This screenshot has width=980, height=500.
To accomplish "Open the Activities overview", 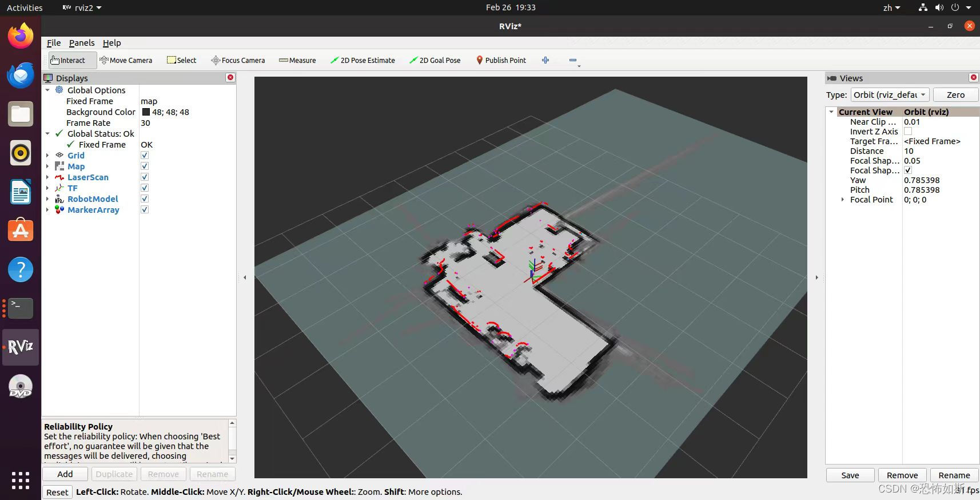I will pyautogui.click(x=25, y=7).
